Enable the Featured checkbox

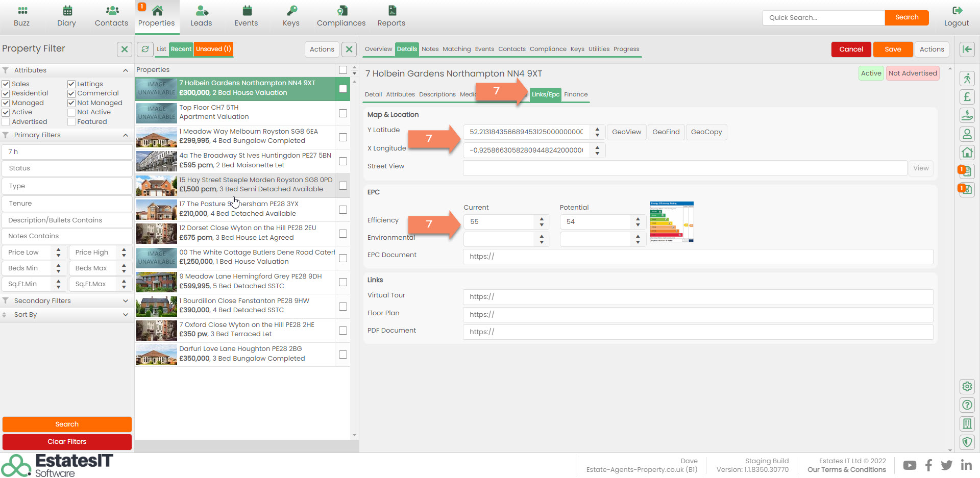(x=71, y=122)
